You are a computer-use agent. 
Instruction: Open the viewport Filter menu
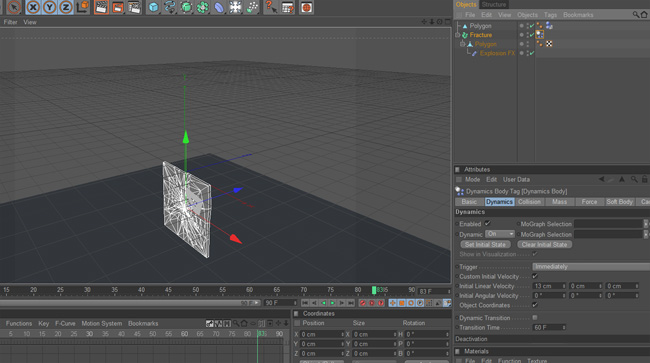coord(10,22)
